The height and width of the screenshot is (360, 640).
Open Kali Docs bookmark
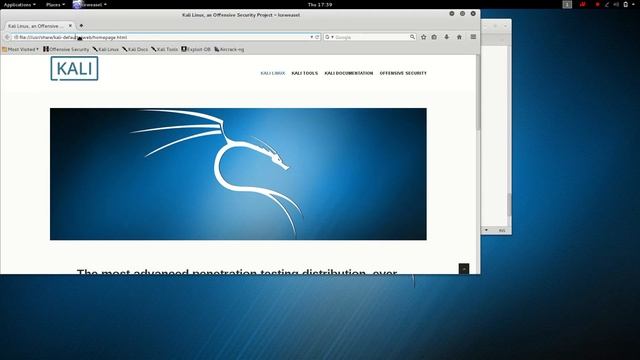pyautogui.click(x=135, y=49)
